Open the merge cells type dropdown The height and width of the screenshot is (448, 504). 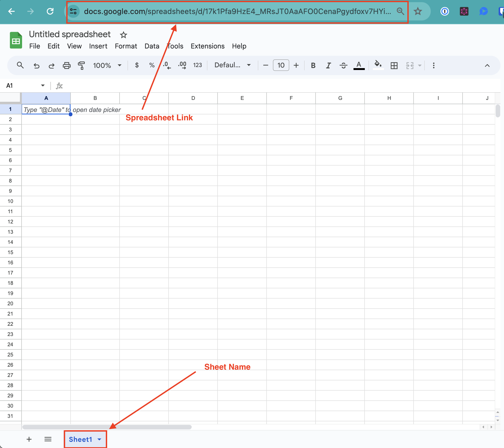pyautogui.click(x=419, y=65)
